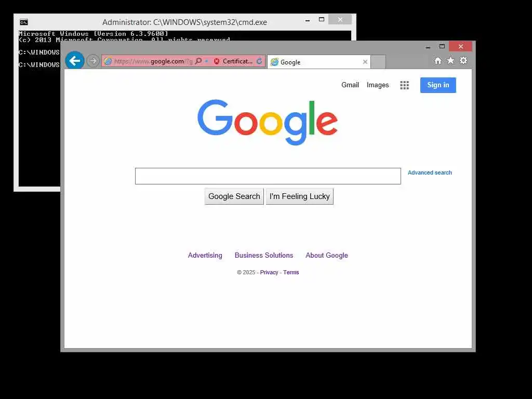Screen dimensions: 532x399
Task: Open the Terms link
Action: 291,272
